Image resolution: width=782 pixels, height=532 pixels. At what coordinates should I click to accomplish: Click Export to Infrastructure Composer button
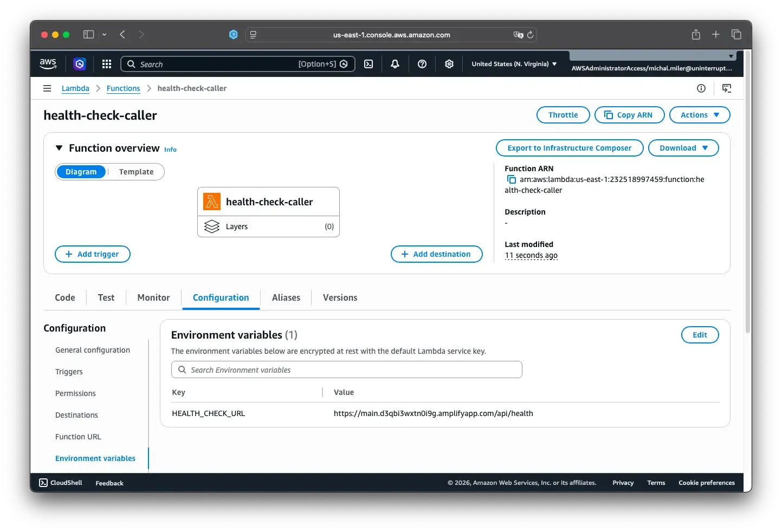(x=570, y=148)
